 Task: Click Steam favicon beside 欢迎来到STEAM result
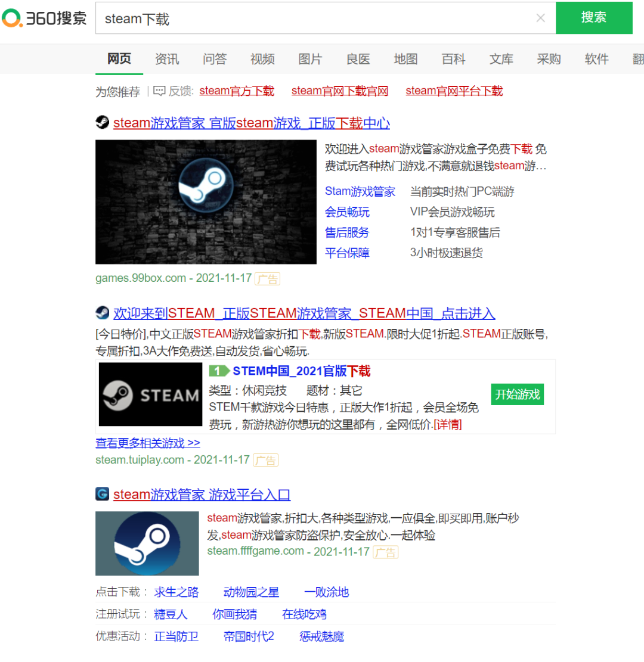102,313
